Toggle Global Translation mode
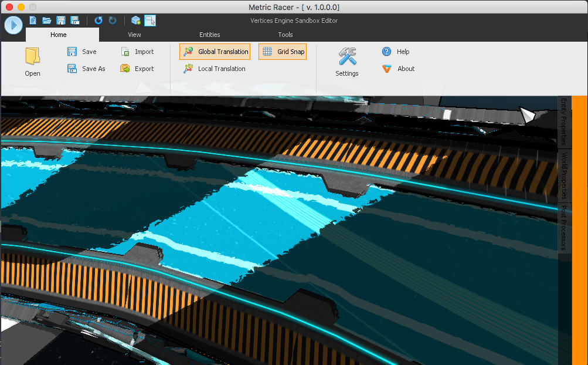Viewport: 588px width, 365px height. click(x=215, y=51)
